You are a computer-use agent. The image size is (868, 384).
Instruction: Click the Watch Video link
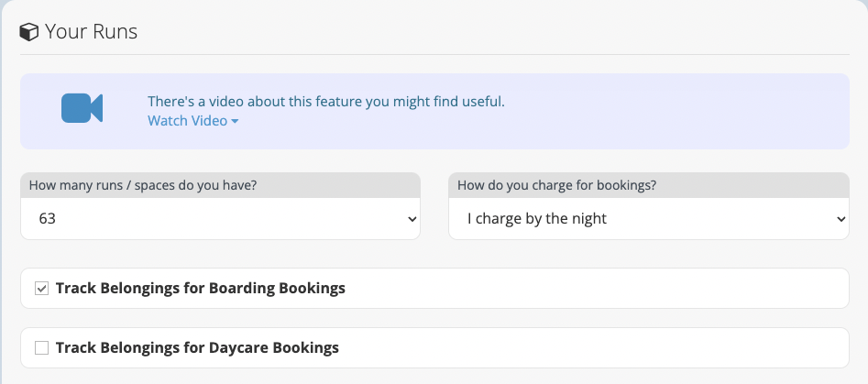coord(188,121)
